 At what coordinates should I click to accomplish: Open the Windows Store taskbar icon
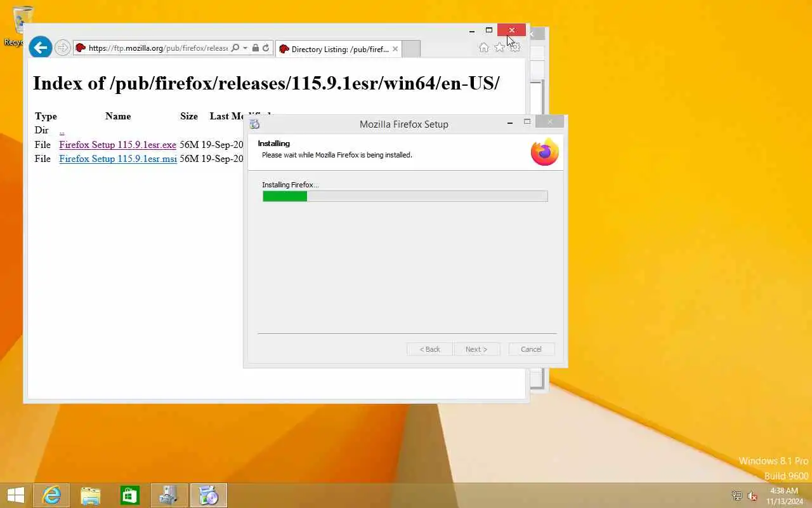(x=130, y=495)
